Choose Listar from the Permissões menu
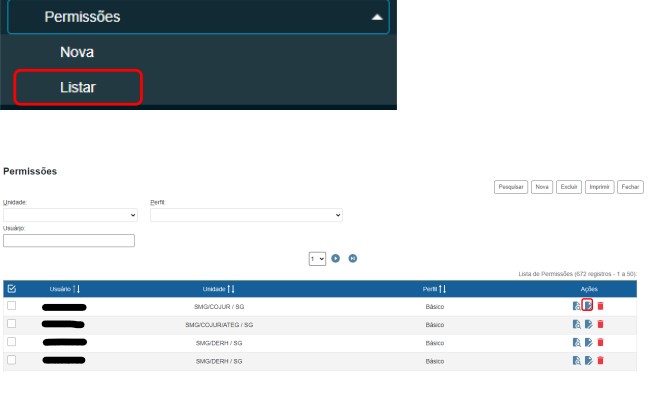 78,87
